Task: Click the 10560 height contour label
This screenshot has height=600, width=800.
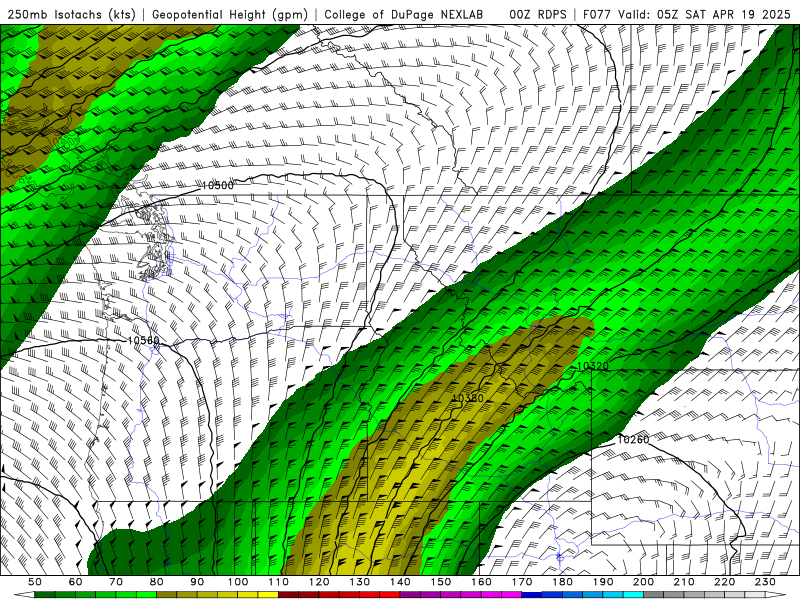Action: 143,340
